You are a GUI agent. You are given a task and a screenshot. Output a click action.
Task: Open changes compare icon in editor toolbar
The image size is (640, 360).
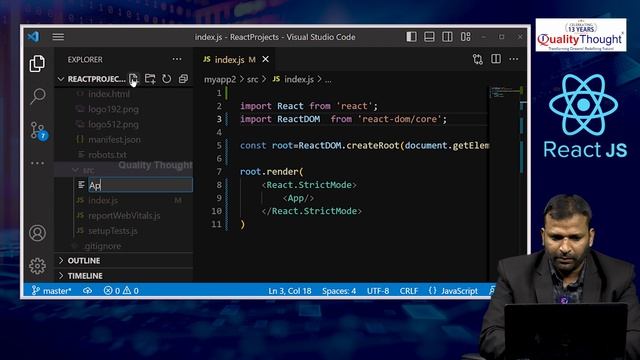coord(478,59)
